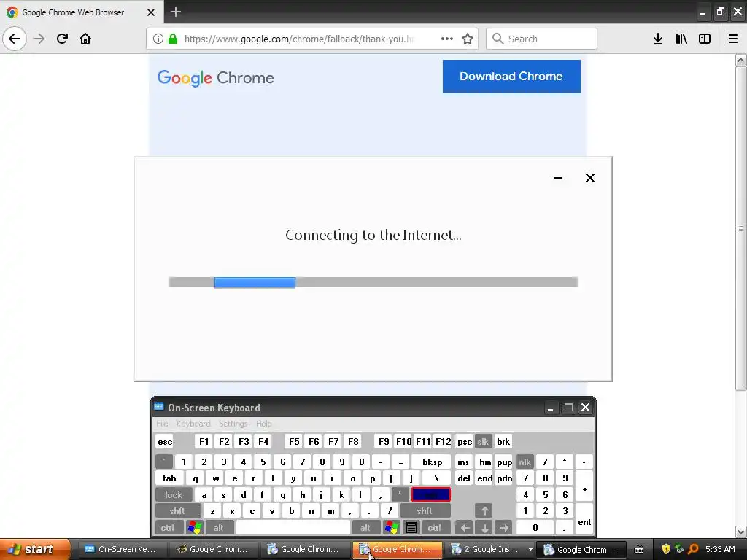Screen dimensions: 747x560
Task: View site information icon in address bar
Action: [158, 39]
